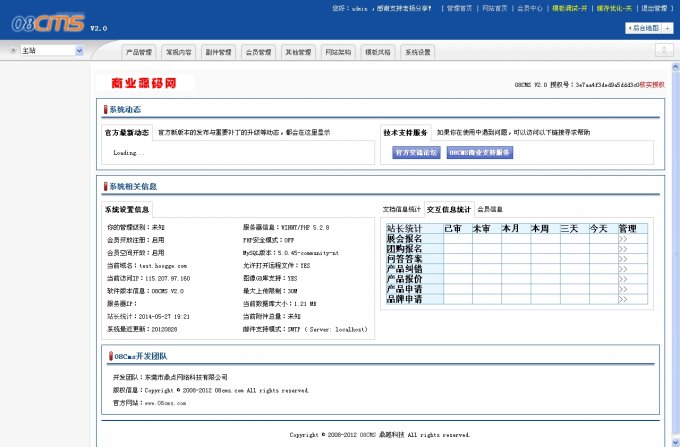Click the small round icon left of 主站

[x=13, y=50]
